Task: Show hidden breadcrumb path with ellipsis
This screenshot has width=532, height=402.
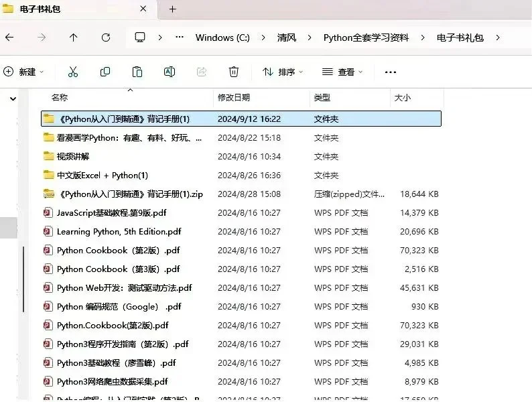Action: [180, 38]
